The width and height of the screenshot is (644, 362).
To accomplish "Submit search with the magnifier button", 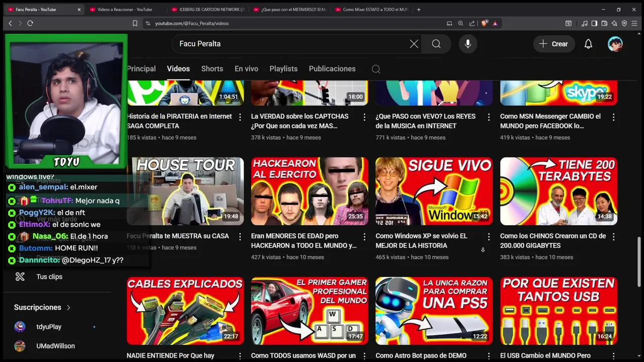I will click(x=436, y=44).
